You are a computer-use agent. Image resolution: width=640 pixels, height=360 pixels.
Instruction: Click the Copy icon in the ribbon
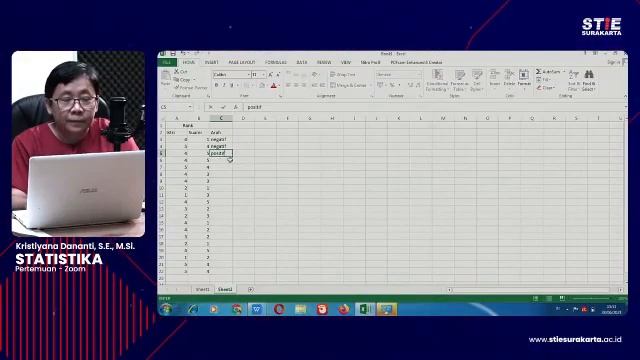(177, 80)
